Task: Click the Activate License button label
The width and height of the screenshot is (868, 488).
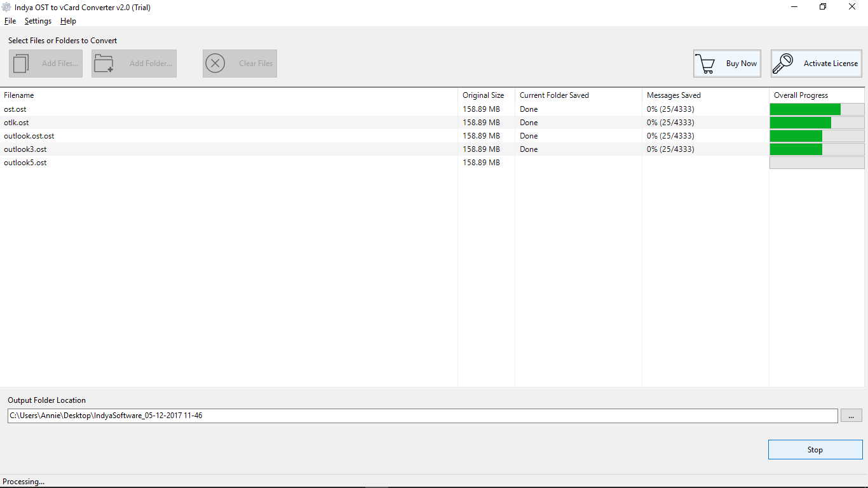Action: (x=831, y=64)
